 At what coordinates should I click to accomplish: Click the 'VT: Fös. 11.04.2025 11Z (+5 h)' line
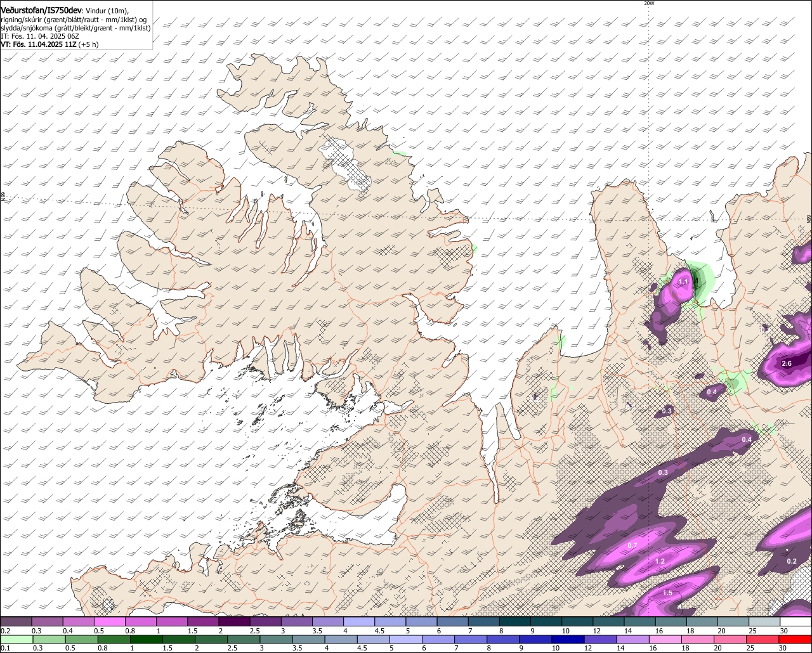click(49, 44)
